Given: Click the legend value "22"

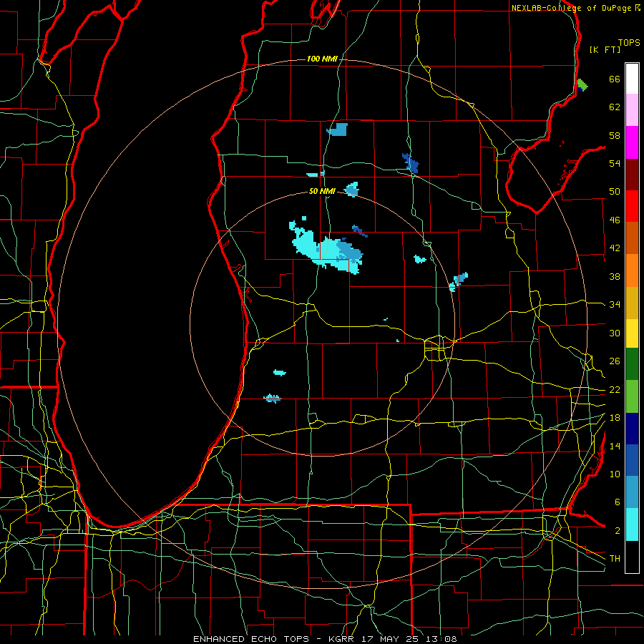Looking at the screenshot, I should coord(615,390).
